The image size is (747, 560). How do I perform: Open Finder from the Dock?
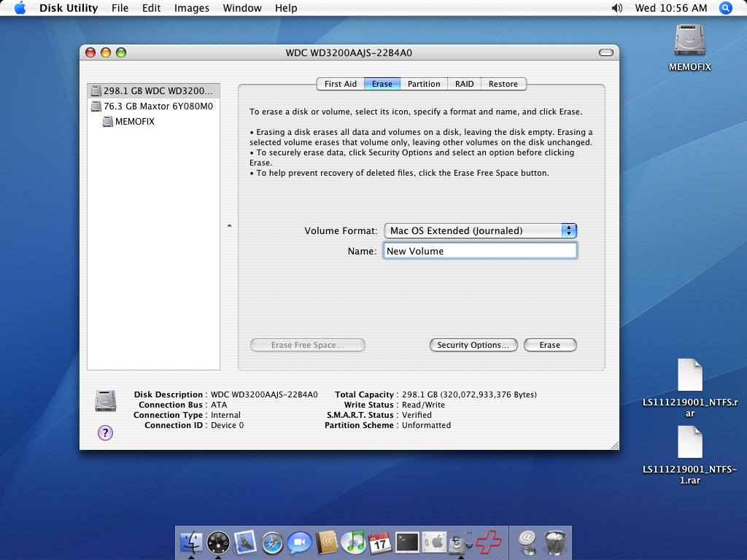(x=192, y=542)
